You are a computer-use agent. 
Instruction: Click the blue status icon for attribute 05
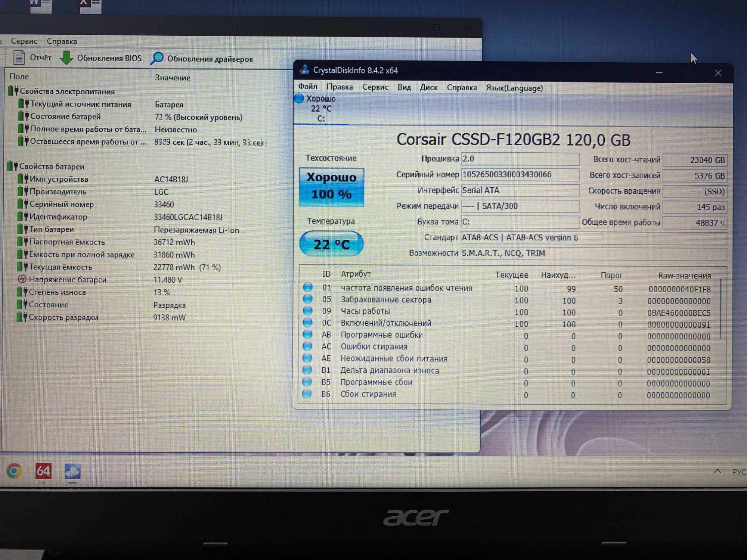(x=308, y=299)
